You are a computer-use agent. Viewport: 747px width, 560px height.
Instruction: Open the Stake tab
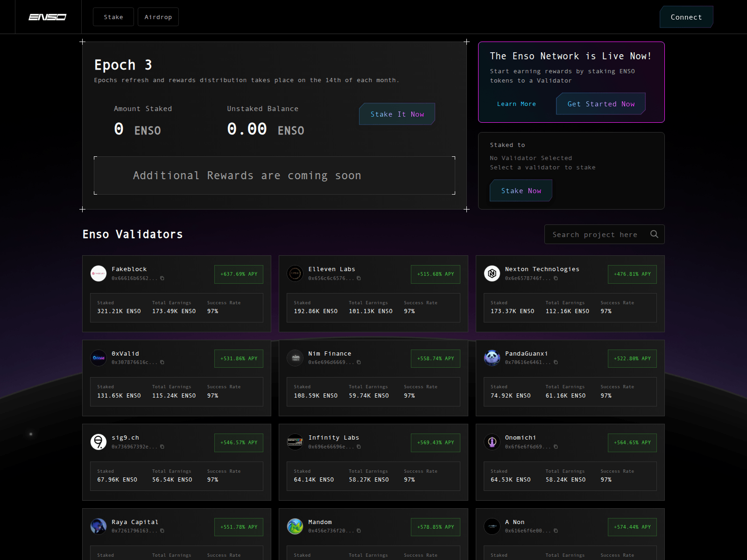pyautogui.click(x=113, y=17)
